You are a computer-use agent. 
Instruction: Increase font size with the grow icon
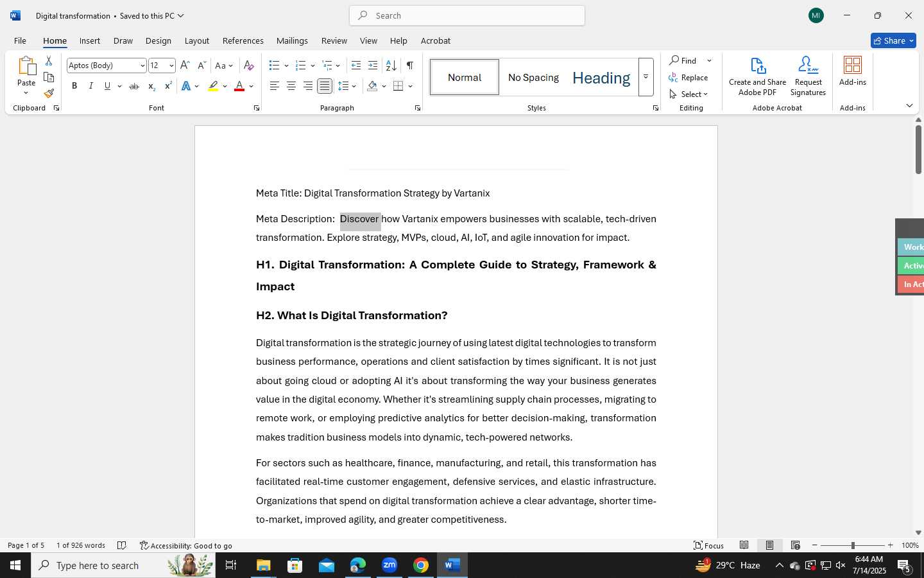click(185, 66)
